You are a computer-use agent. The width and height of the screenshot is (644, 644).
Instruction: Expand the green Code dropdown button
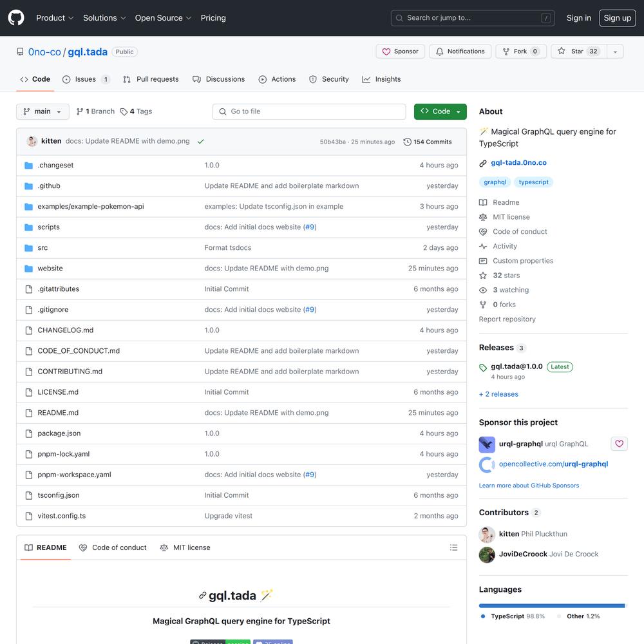click(x=440, y=111)
